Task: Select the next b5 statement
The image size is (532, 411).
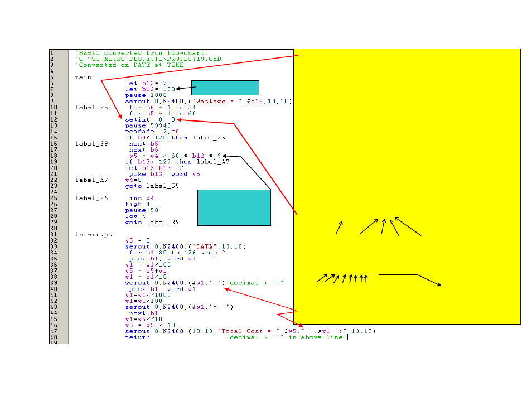Action: tap(144, 143)
